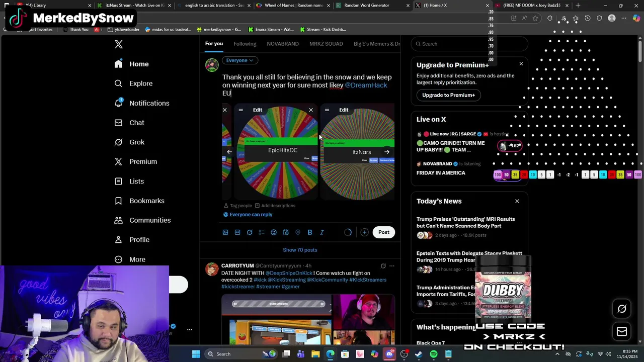Switch to the MRKZ SQUAD tab
This screenshot has width=644, height=362.
(326, 44)
